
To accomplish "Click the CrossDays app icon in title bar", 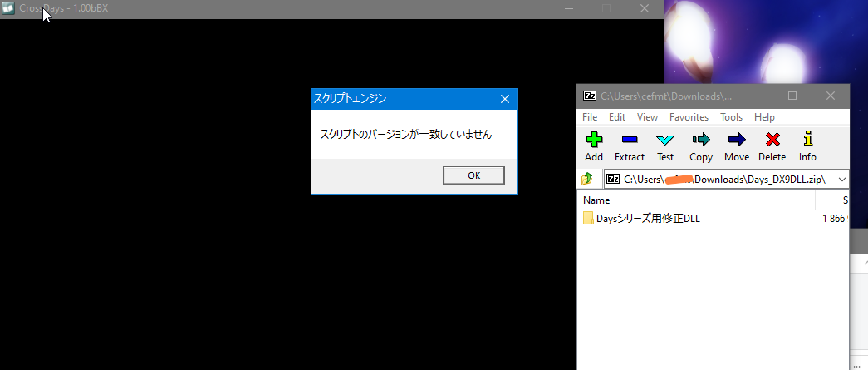I will 8,8.
